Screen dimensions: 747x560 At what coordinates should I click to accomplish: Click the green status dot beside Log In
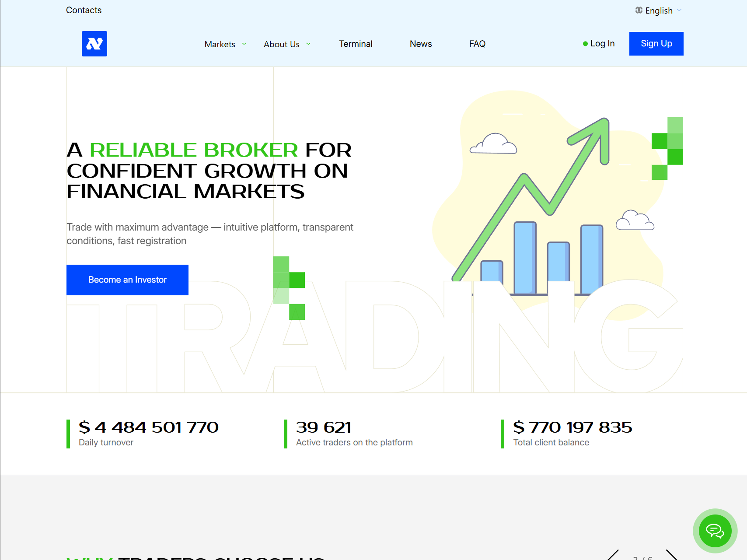tap(585, 44)
